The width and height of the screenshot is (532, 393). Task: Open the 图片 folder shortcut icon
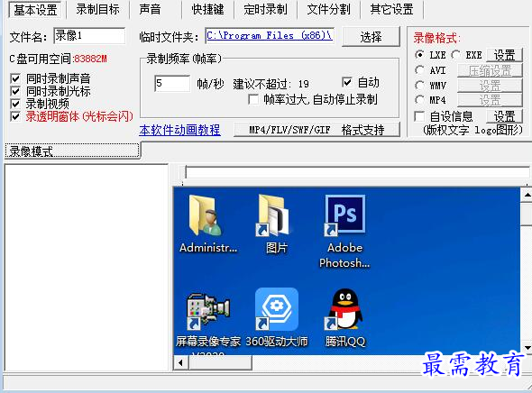click(273, 215)
